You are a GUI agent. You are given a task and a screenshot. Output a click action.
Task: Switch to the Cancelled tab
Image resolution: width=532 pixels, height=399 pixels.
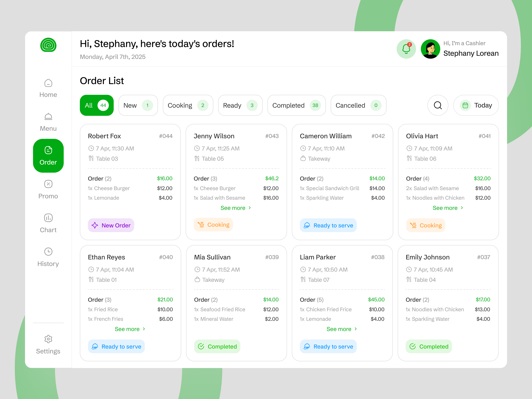point(358,105)
